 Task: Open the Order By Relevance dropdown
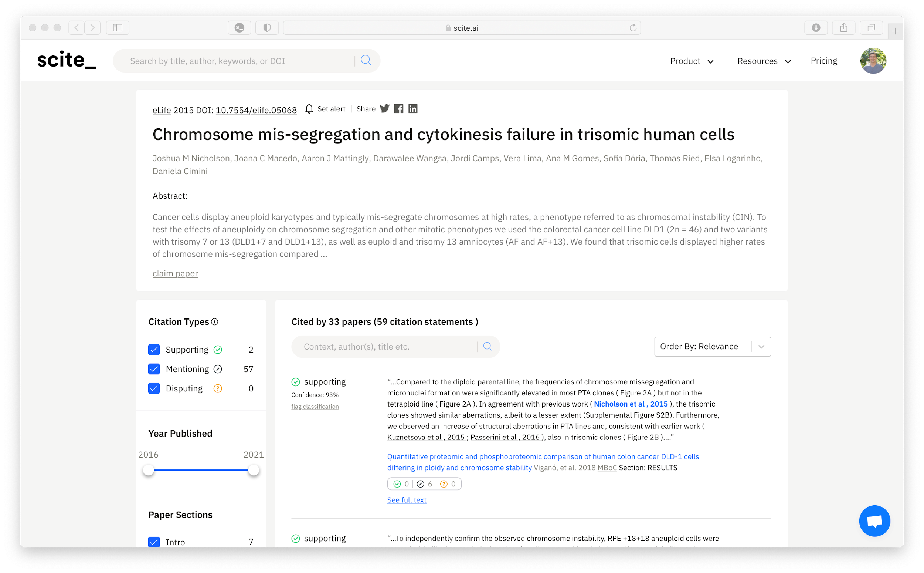712,346
